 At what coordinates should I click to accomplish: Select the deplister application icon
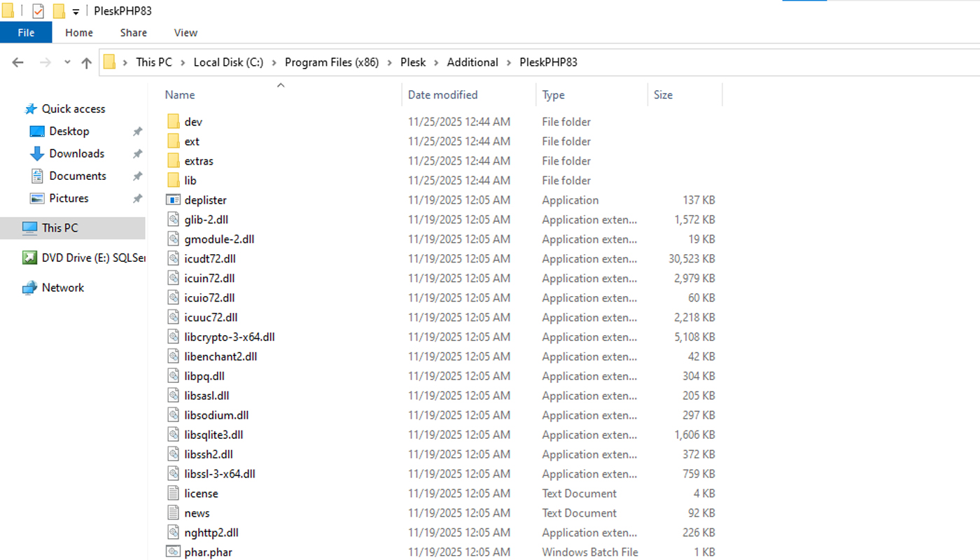174,200
